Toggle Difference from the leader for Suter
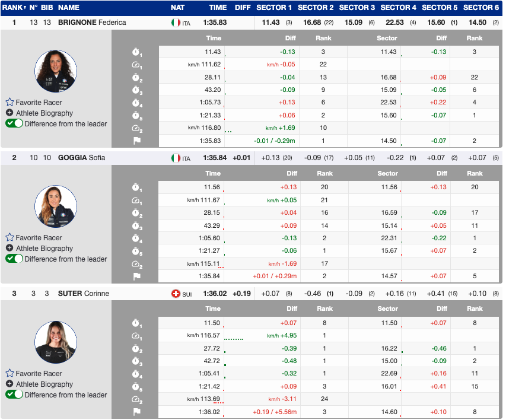506x420 pixels. click(14, 395)
